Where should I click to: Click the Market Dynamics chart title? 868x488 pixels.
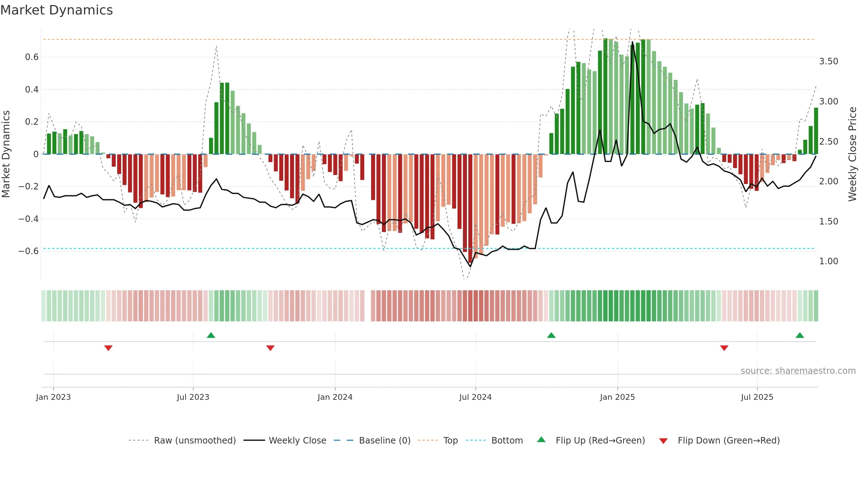coord(56,10)
